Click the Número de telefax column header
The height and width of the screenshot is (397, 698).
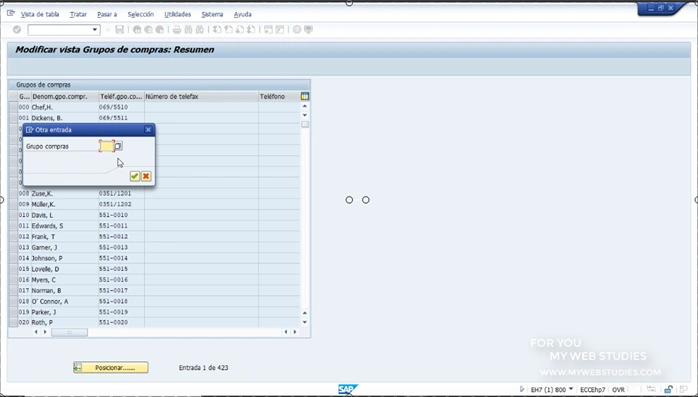click(201, 96)
